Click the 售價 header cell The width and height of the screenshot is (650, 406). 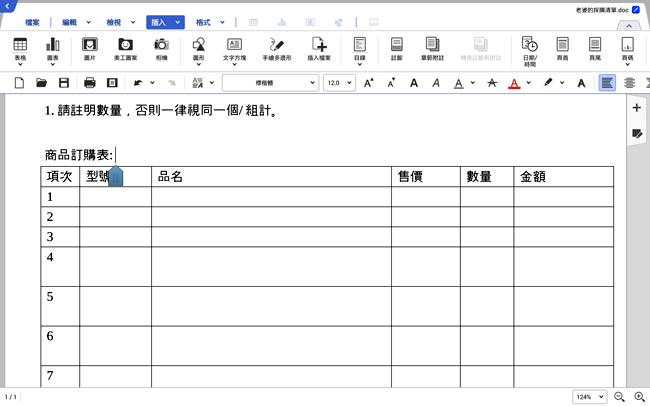point(426,177)
